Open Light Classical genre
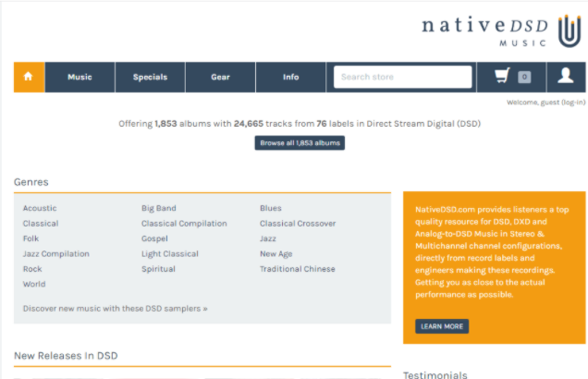588x379 pixels. (x=170, y=254)
